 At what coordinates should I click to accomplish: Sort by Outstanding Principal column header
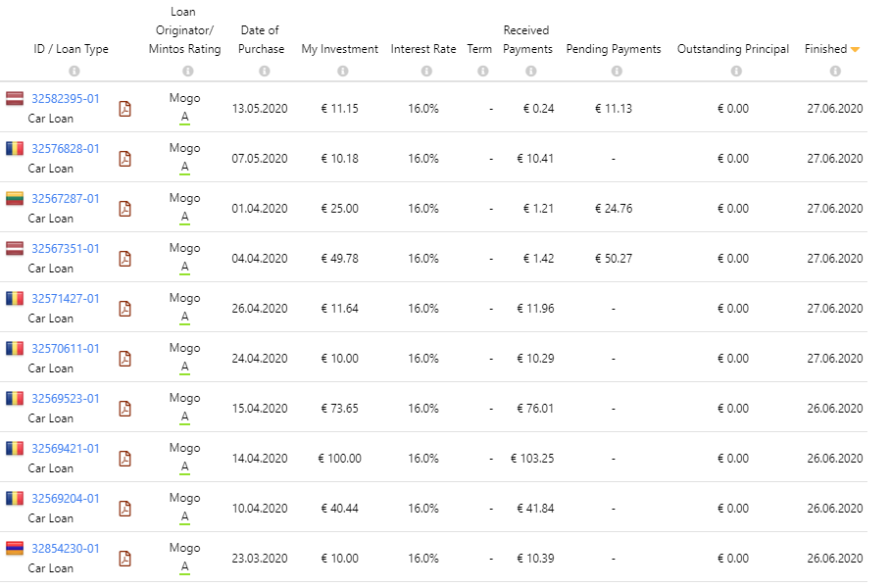(x=733, y=49)
